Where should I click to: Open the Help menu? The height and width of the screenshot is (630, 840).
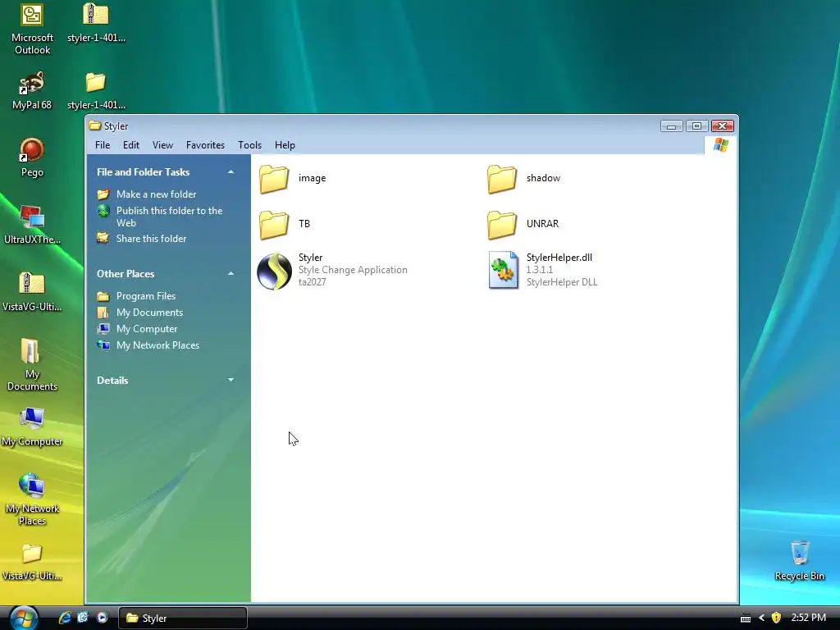tap(285, 145)
